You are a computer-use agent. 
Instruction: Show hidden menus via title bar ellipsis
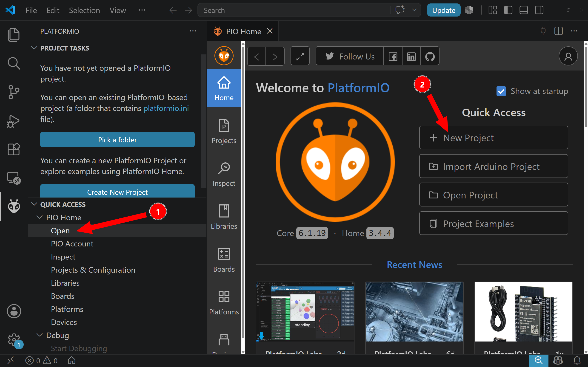point(142,10)
